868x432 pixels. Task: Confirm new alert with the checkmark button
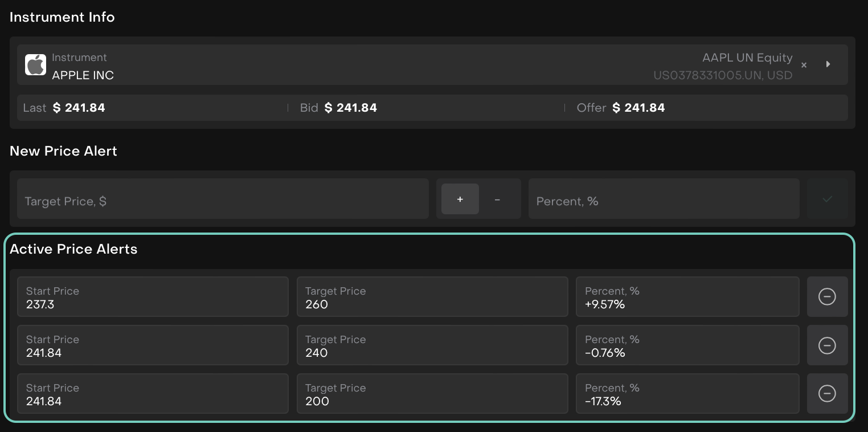click(x=827, y=199)
